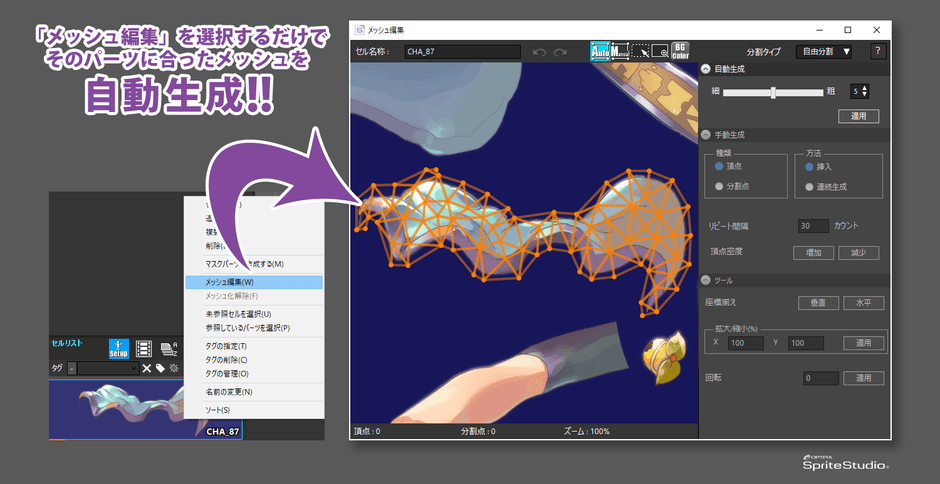Collapse the 自動生成 section
The height and width of the screenshot is (484, 940).
706,70
